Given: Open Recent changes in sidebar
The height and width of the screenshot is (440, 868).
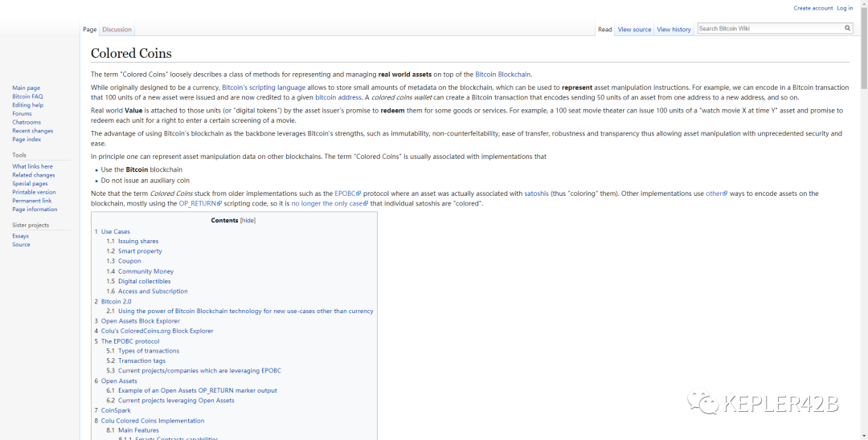Looking at the screenshot, I should [32, 131].
